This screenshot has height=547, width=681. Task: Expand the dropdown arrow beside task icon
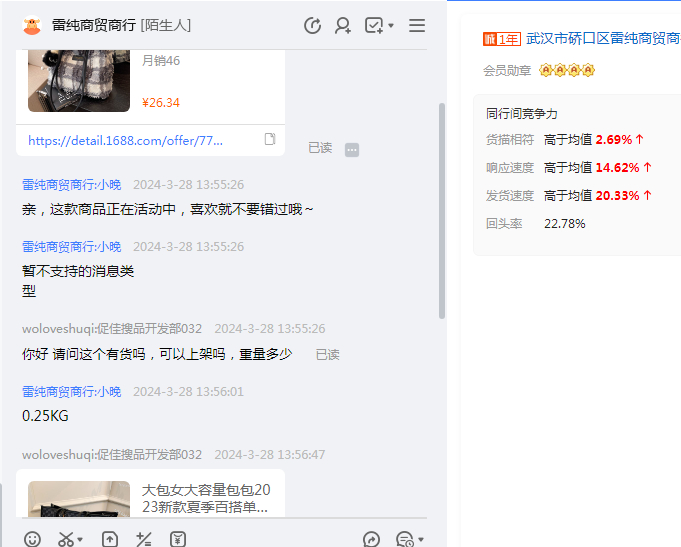tap(391, 26)
